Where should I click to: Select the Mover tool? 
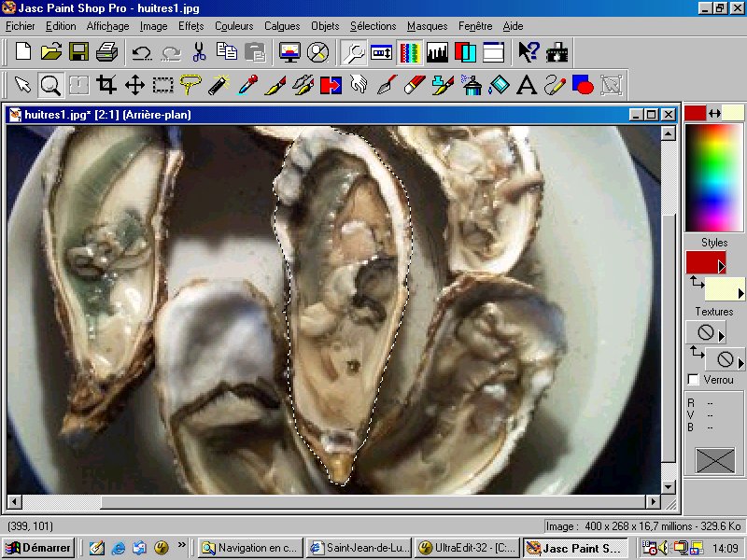134,85
